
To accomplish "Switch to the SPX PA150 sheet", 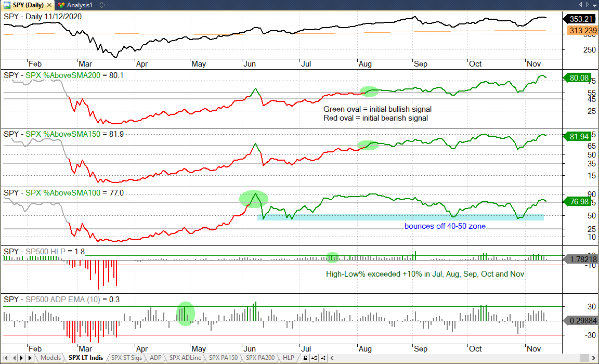I will (x=224, y=358).
